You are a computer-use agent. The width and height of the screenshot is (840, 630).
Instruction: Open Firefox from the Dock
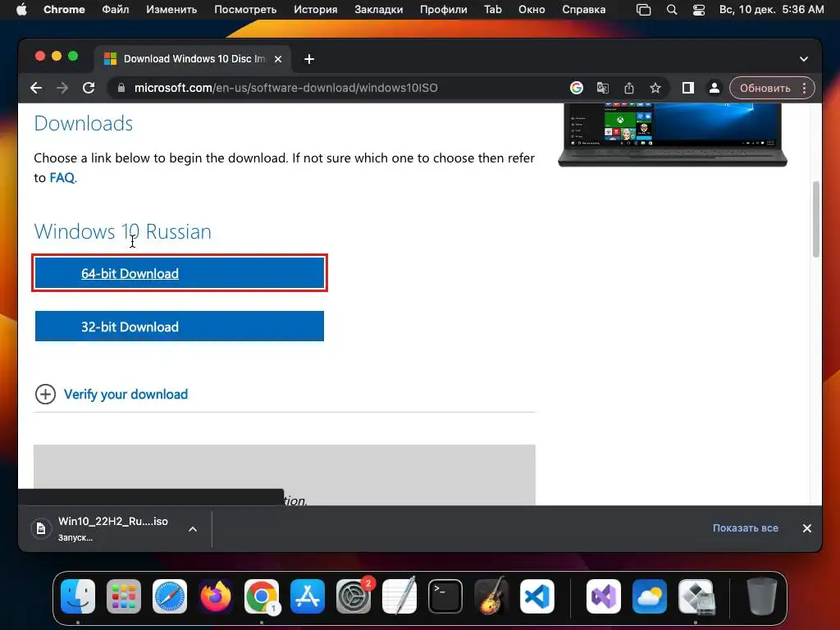(216, 596)
